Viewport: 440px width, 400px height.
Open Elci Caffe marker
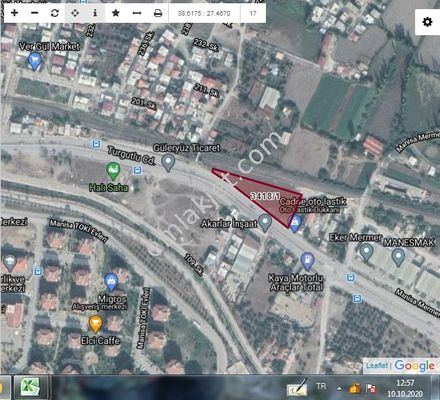tap(95, 324)
